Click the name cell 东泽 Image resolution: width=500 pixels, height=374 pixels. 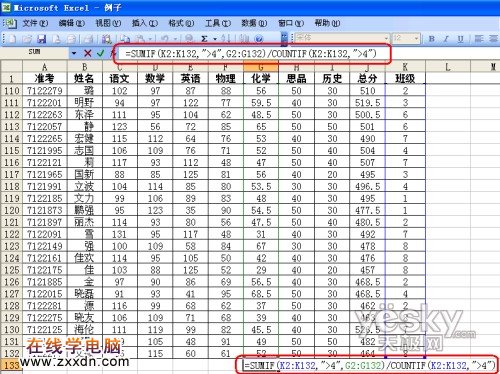pos(85,115)
